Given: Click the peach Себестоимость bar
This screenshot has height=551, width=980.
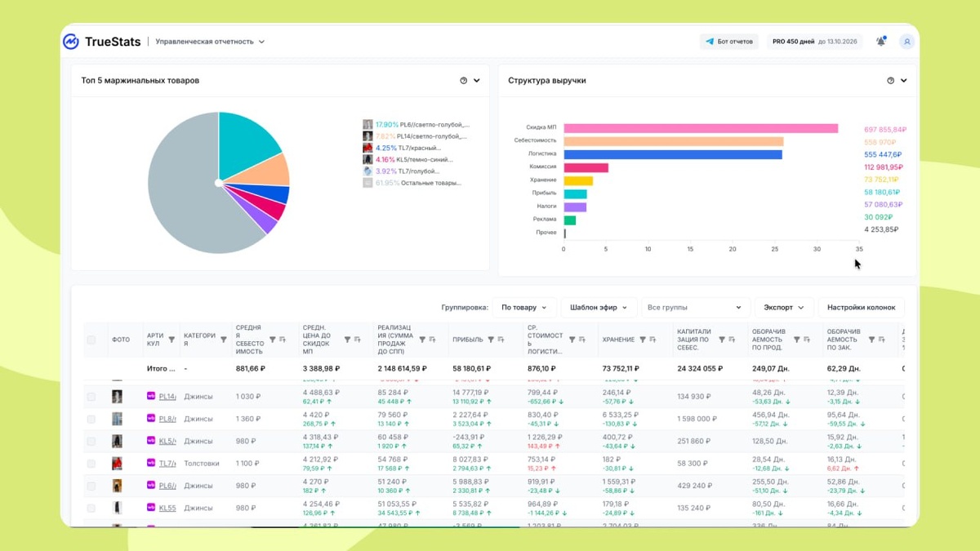Looking at the screenshot, I should coord(673,141).
